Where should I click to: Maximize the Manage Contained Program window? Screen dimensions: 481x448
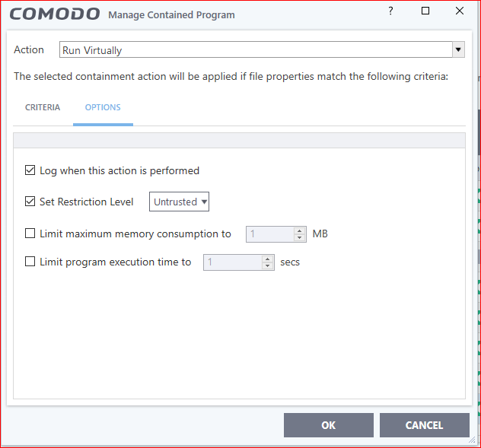tap(425, 11)
